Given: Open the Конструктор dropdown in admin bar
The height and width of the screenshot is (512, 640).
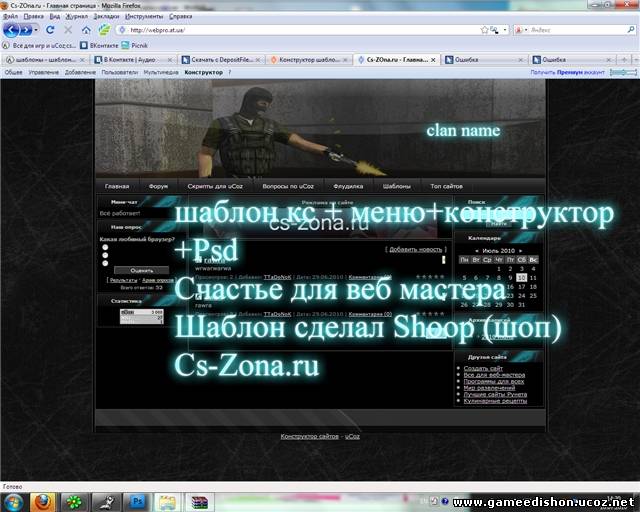Looking at the screenshot, I should 205,72.
